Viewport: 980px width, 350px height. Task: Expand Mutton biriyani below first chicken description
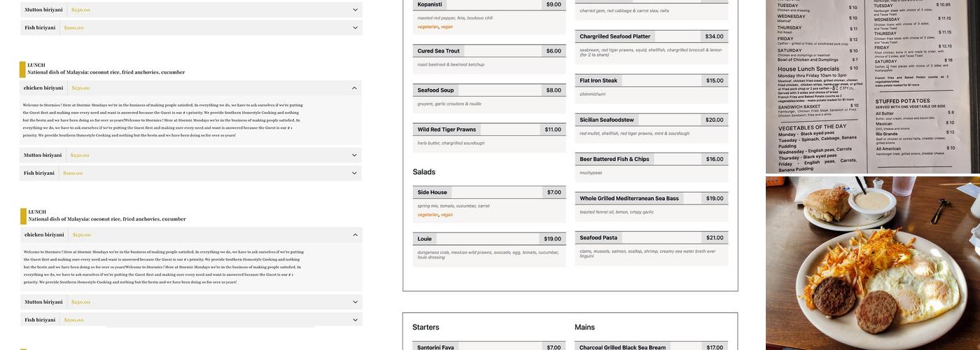(355, 155)
